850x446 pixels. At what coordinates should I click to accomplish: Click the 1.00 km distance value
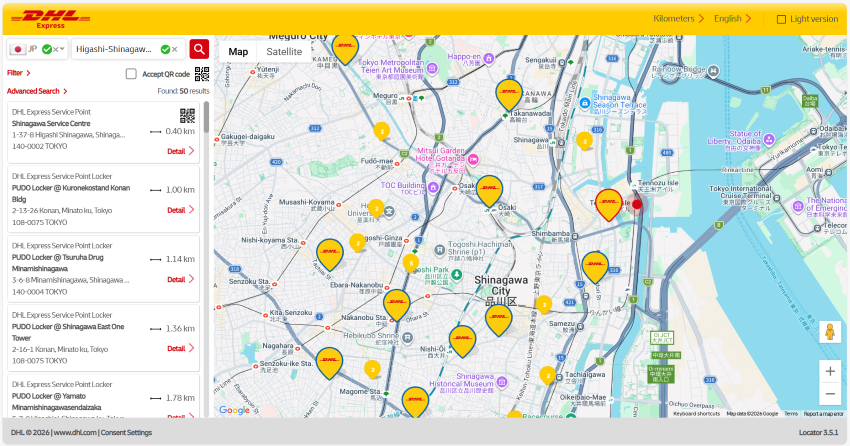pyautogui.click(x=180, y=190)
